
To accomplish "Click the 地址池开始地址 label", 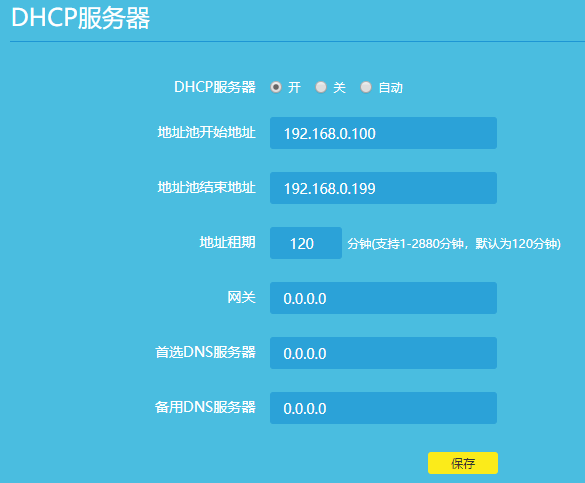I will pos(206,132).
